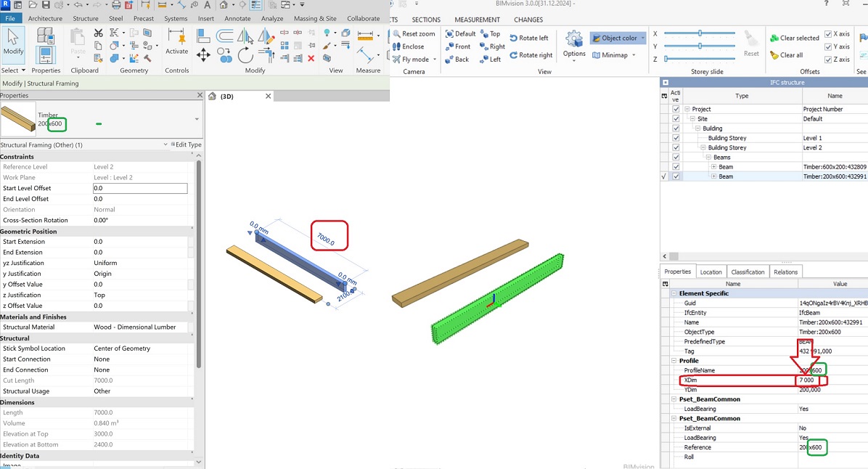Uncheck the Active checkbox for Beams
Viewport: 868px width, 469px height.
point(675,156)
